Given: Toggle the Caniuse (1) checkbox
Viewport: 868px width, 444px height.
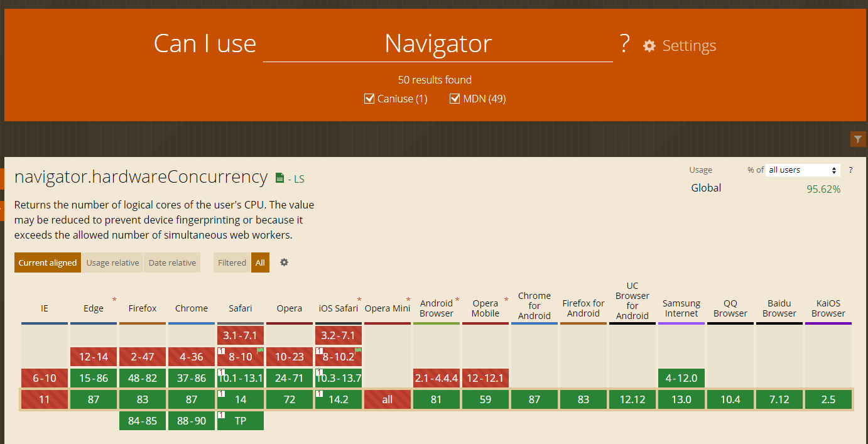Looking at the screenshot, I should coord(369,99).
